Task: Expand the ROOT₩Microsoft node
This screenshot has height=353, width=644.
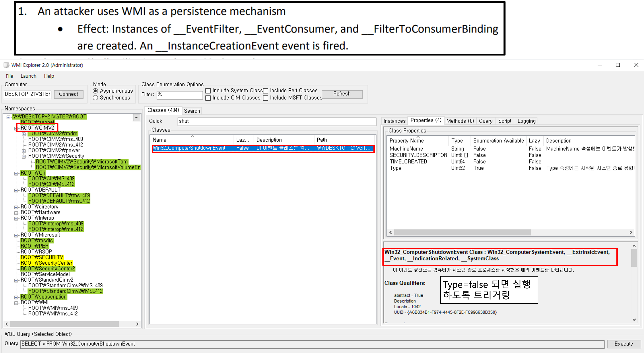Action: (16, 235)
